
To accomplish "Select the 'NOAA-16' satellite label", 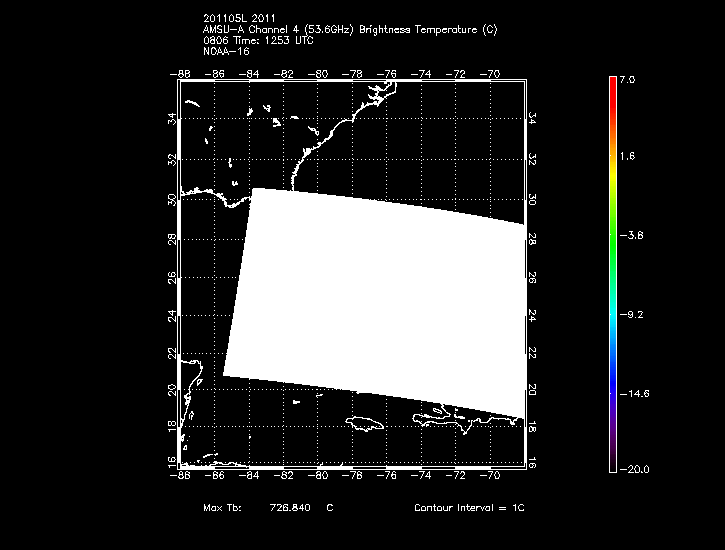I will pyautogui.click(x=226, y=51).
